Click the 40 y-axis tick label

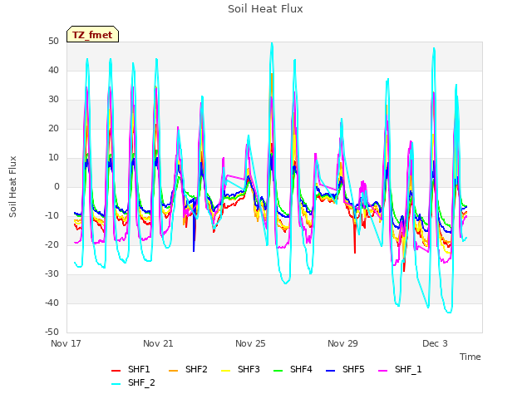coord(53,70)
